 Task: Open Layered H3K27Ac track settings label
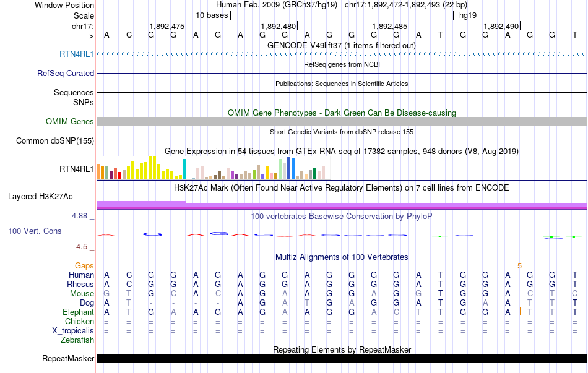[40, 197]
